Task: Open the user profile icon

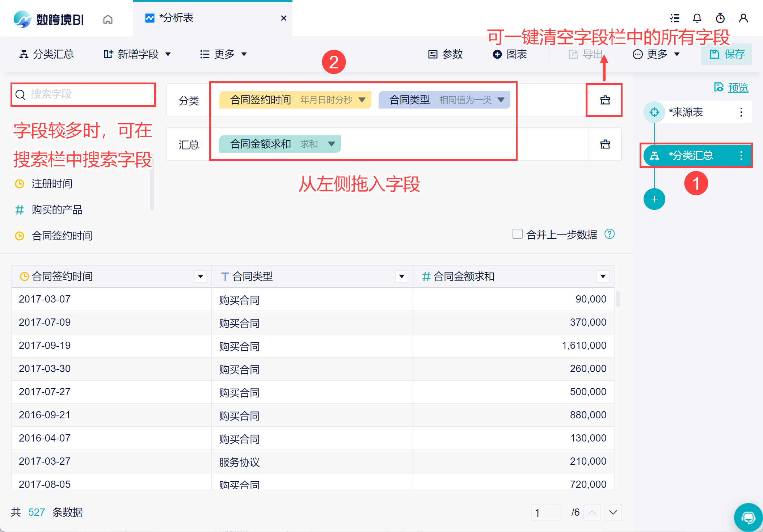Action: (743, 18)
